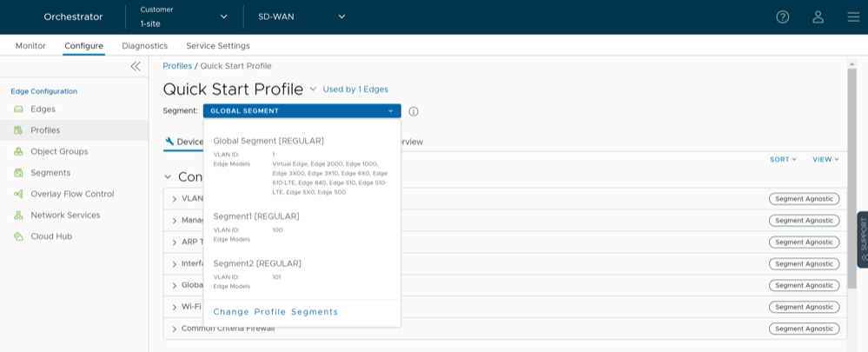Open the hamburger menu icon
This screenshot has height=352, width=868.
852,17
